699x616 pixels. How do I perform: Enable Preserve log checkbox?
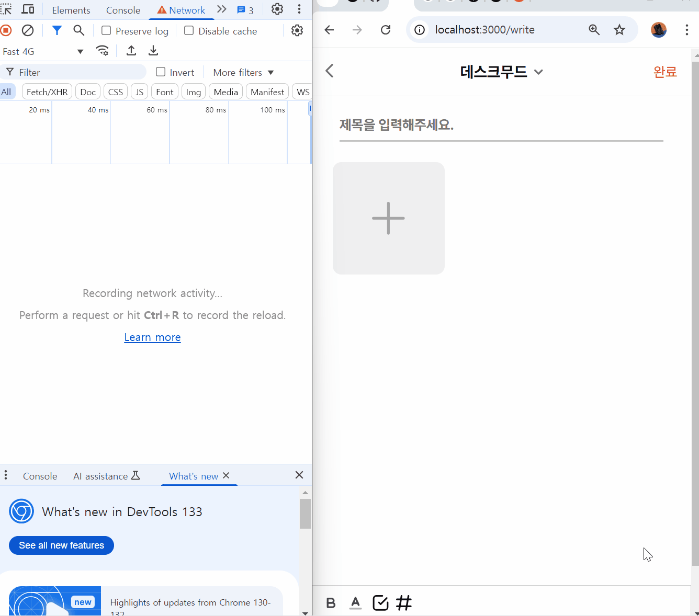[106, 30]
